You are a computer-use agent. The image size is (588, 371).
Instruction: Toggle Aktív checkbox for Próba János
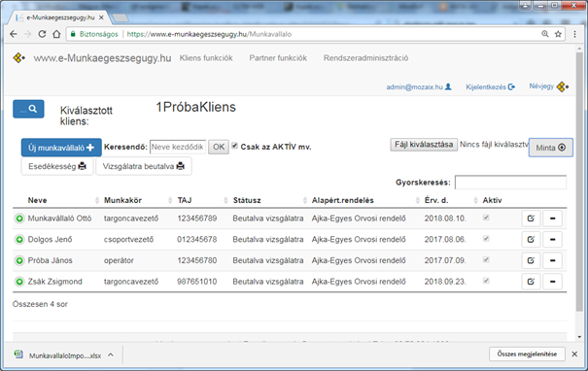pyautogui.click(x=486, y=259)
